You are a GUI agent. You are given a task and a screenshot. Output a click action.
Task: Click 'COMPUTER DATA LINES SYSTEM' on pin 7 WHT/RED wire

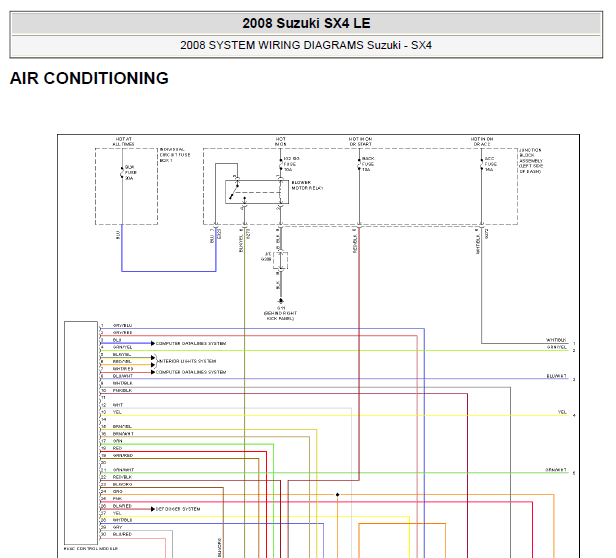click(x=191, y=372)
